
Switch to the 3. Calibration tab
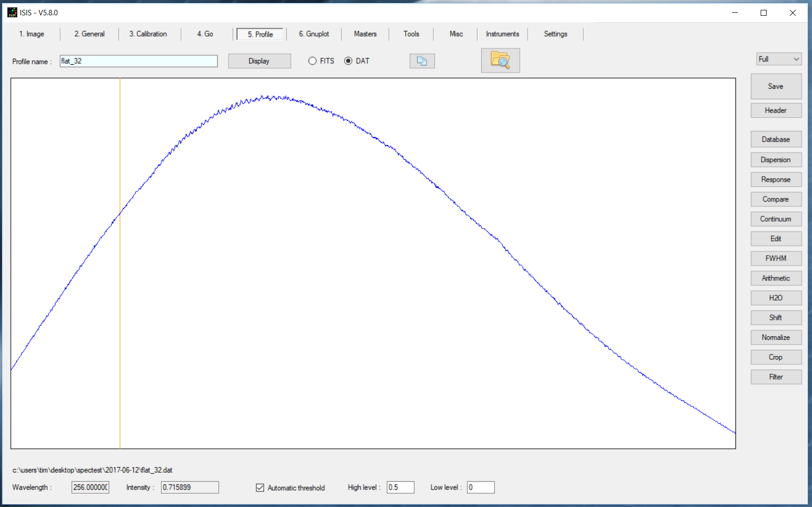[x=148, y=34]
